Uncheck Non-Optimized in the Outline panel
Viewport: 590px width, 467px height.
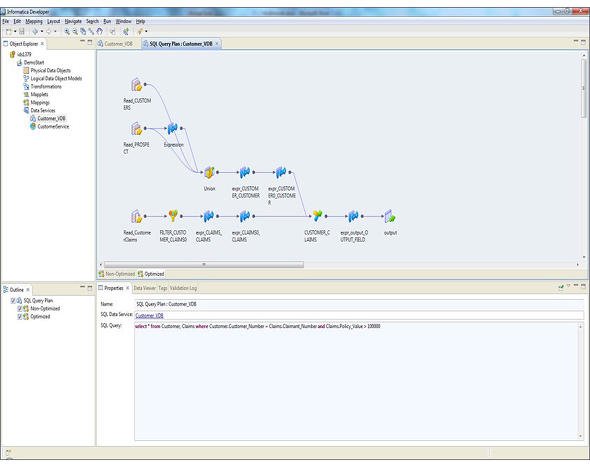(x=20, y=309)
